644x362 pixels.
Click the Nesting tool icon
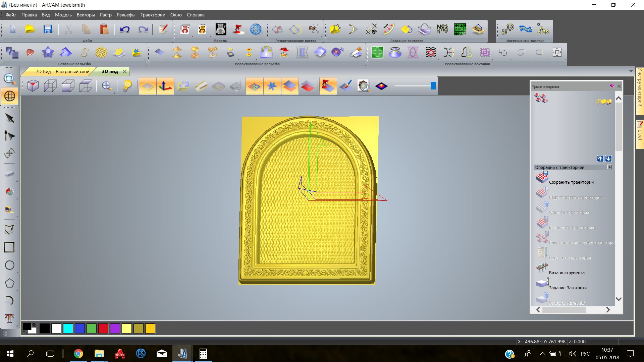[442, 29]
